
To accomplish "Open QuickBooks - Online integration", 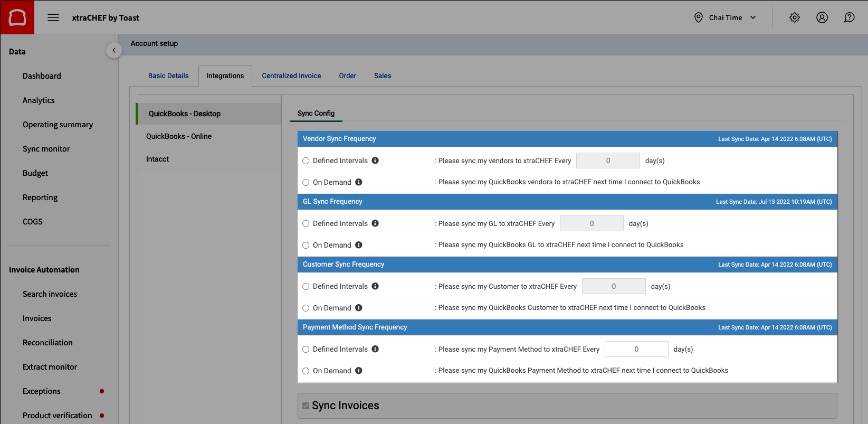I will [x=179, y=136].
